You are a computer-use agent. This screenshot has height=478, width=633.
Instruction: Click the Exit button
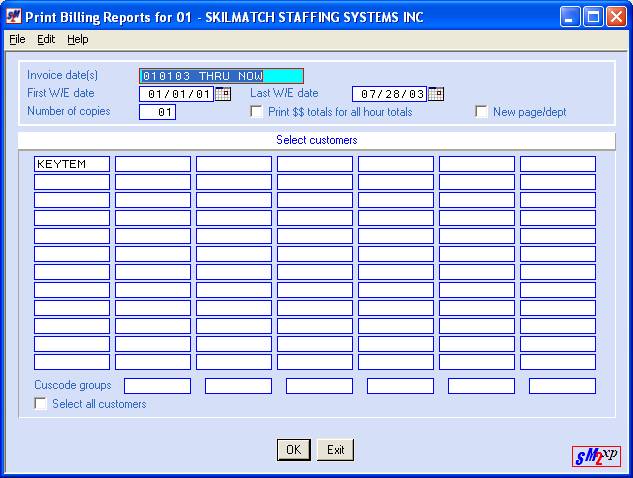pos(335,450)
